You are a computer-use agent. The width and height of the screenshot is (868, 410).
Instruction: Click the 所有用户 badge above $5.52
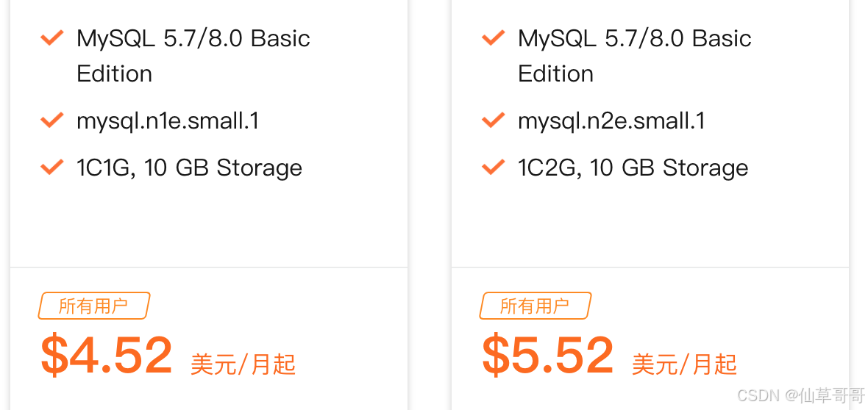pyautogui.click(x=535, y=306)
